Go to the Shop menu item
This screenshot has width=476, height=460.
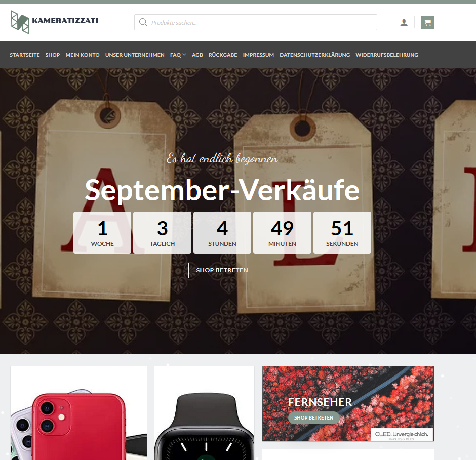[53, 55]
